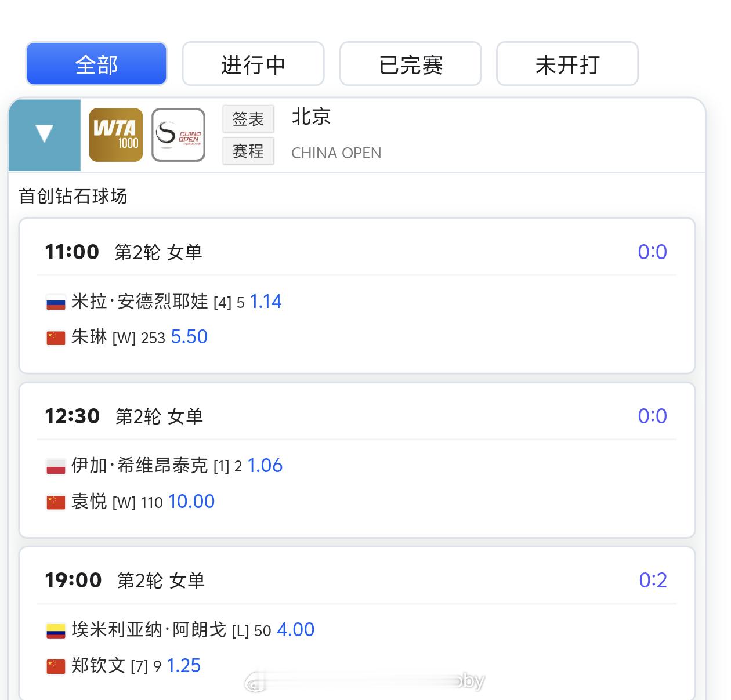
Task: Open player 米拉·安德烈耶娃
Action: click(x=139, y=302)
